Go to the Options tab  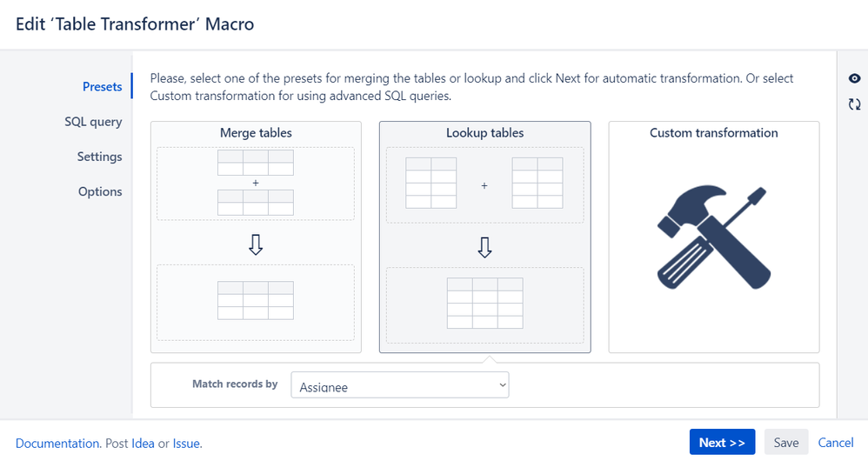coord(100,191)
